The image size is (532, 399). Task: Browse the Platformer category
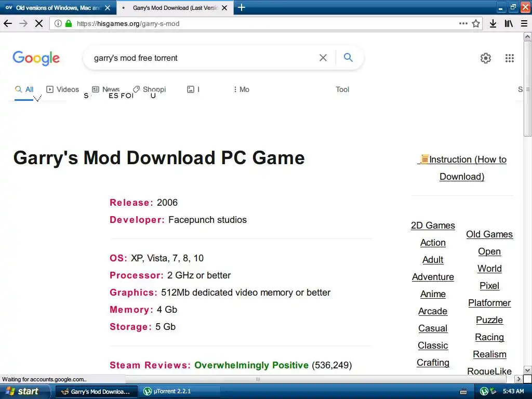[489, 303]
